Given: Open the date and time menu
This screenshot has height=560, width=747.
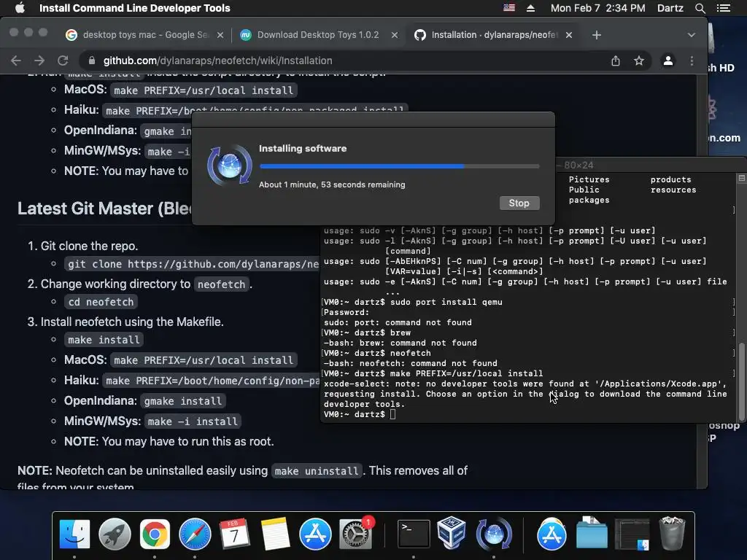Looking at the screenshot, I should pos(598,8).
